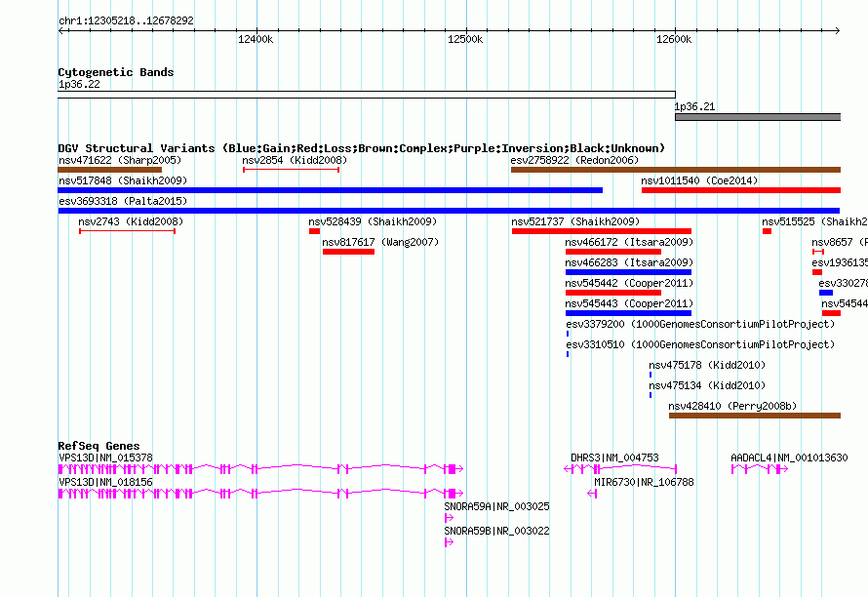Screen dimensions: 868x597
Task: Select the gray 1p36.21 band bar
Action: 758,117
